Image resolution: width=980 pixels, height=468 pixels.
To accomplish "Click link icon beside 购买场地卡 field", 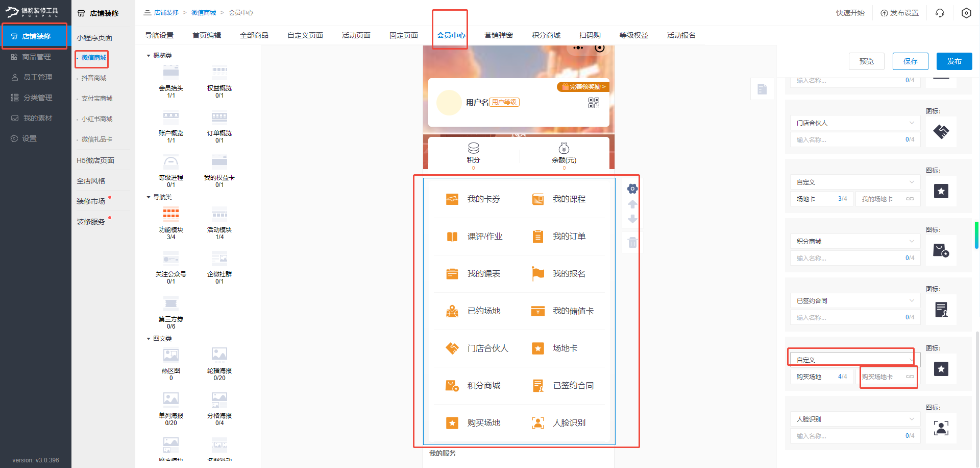I will [910, 377].
